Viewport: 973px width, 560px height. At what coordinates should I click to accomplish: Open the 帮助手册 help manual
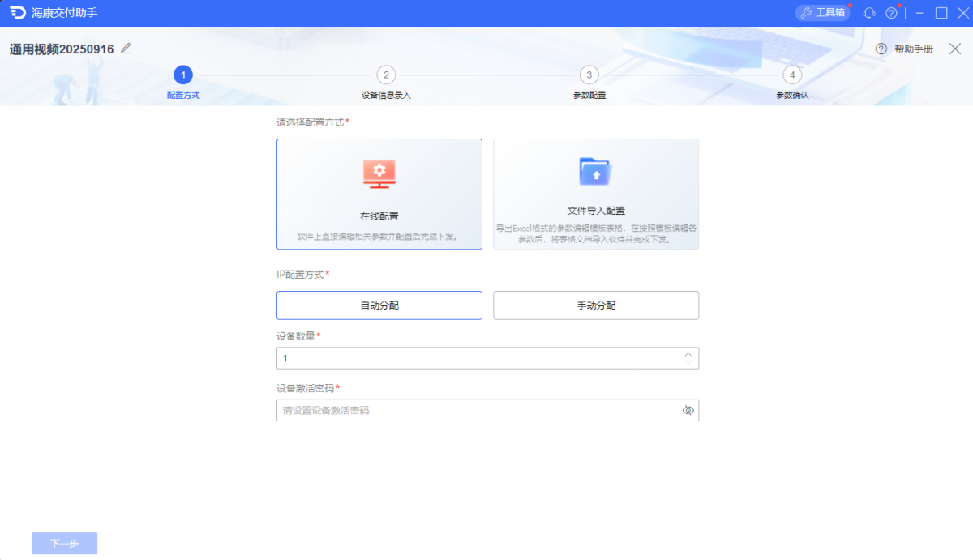[x=908, y=49]
